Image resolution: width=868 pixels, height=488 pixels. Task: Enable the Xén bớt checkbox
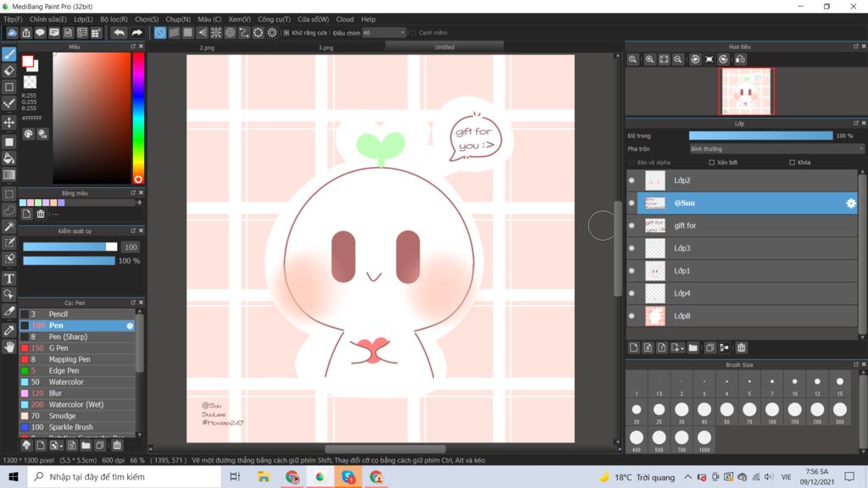(x=712, y=163)
